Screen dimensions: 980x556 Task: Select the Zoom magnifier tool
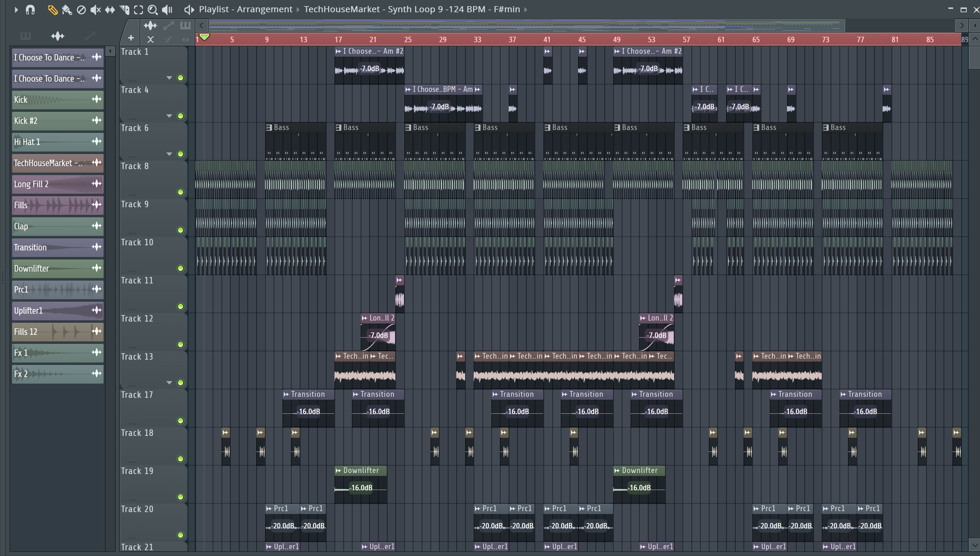[x=153, y=10]
